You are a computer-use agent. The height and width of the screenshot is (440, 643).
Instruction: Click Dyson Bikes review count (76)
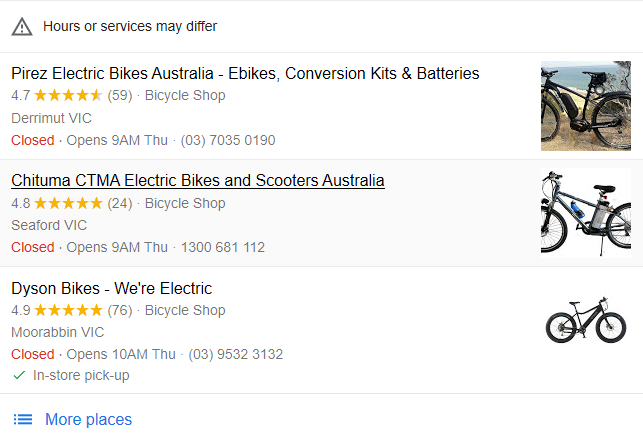[x=120, y=311]
